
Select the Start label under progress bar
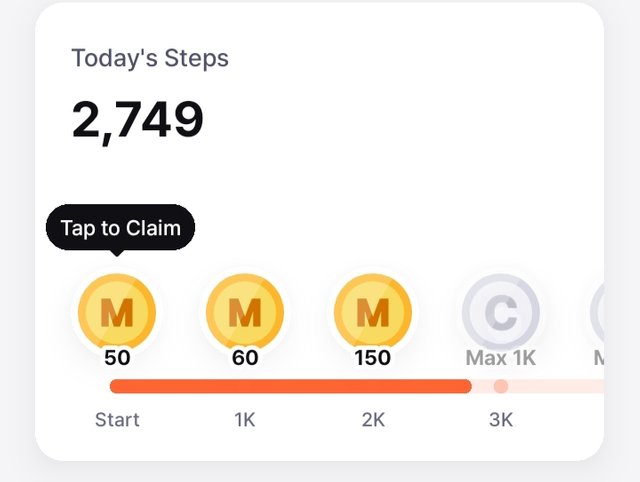pos(117,420)
